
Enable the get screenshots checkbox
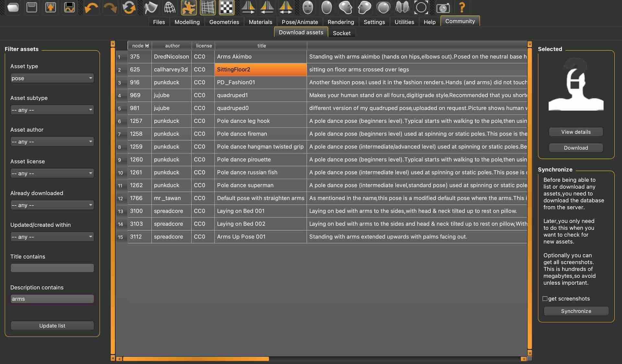point(545,299)
